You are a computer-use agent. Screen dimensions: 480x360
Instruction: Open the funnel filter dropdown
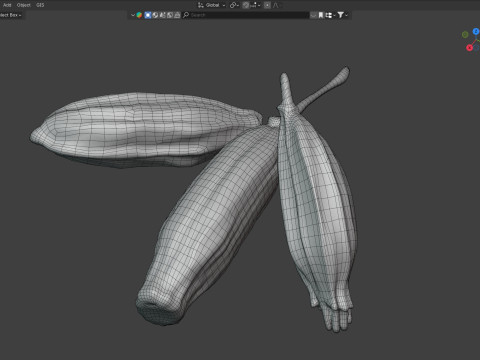[342, 15]
